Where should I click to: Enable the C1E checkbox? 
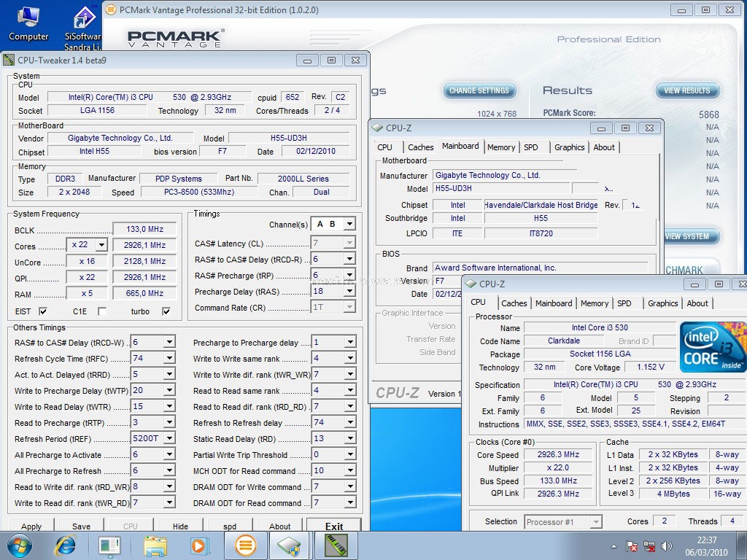pyautogui.click(x=102, y=311)
